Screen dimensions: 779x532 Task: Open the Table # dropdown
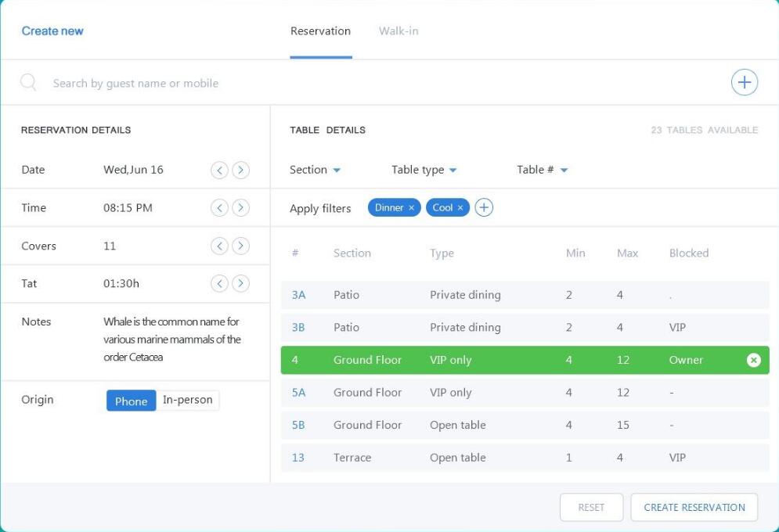[x=542, y=170]
